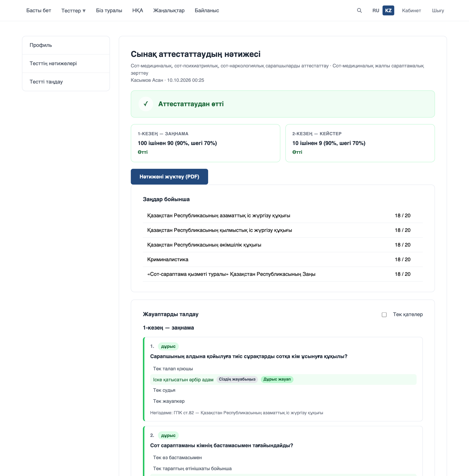Click the 1-кезең — заңнама result card
The image size is (469, 476).
pyautogui.click(x=205, y=143)
